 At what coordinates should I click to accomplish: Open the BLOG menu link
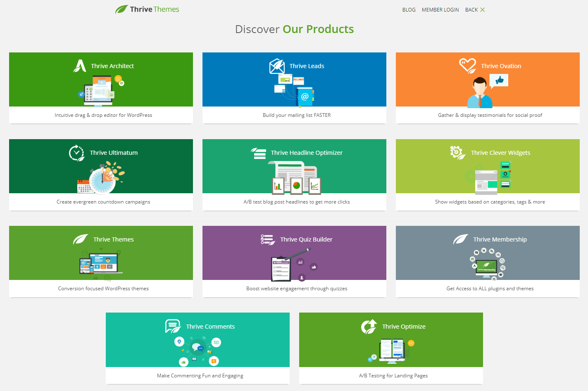[x=409, y=10]
